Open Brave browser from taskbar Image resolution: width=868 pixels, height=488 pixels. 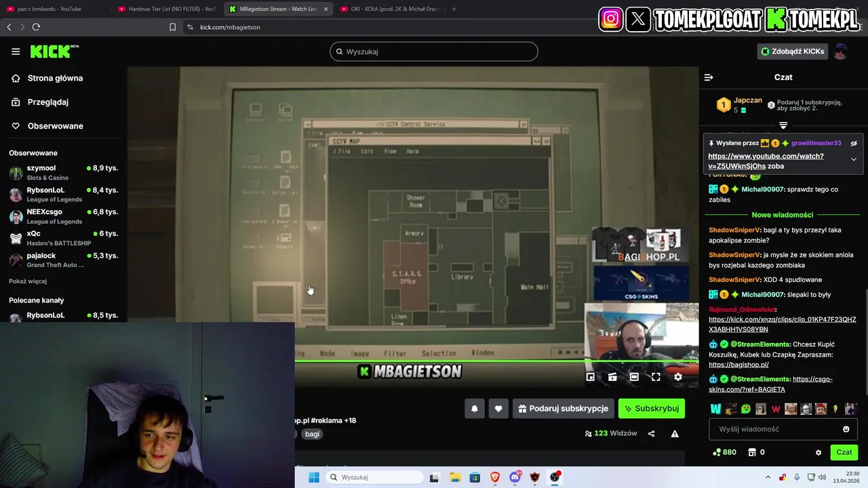[x=495, y=477]
